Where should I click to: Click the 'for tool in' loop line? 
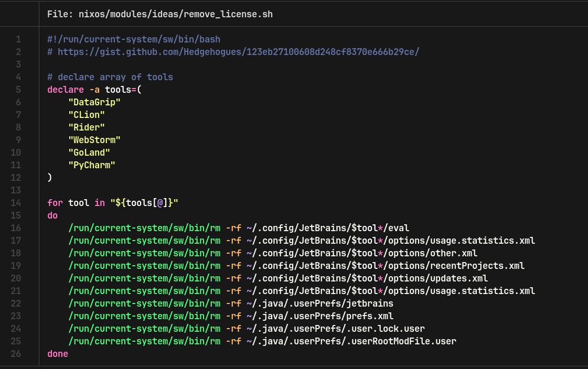(x=113, y=203)
